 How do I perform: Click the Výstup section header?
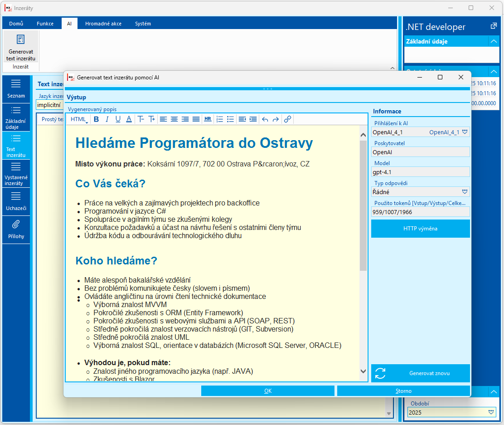click(76, 97)
